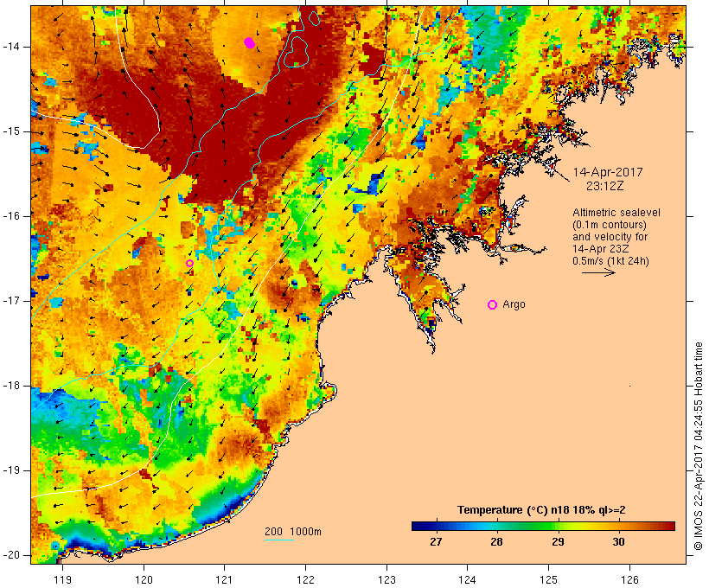Click the colorbar label '29'
The height and width of the screenshot is (588, 709).
coord(558,541)
